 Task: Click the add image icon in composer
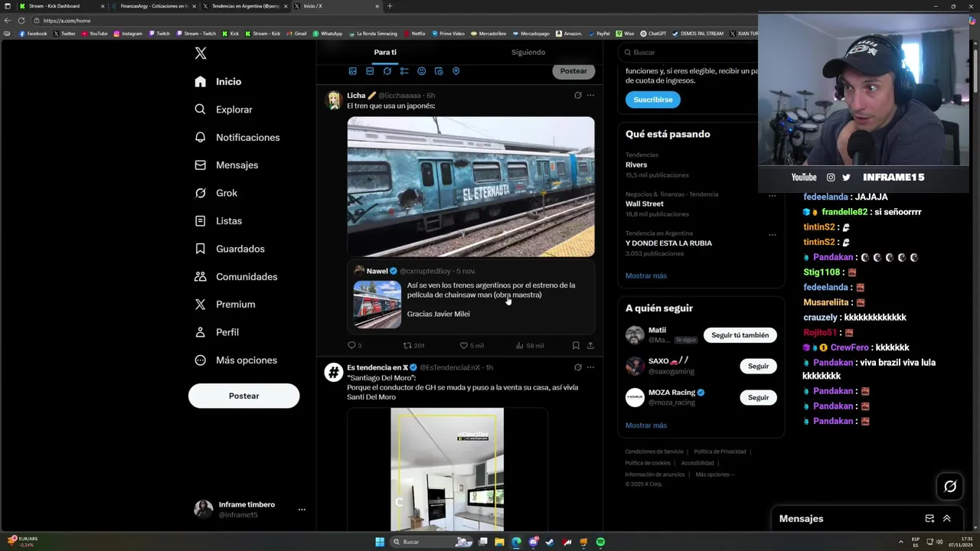click(x=353, y=71)
